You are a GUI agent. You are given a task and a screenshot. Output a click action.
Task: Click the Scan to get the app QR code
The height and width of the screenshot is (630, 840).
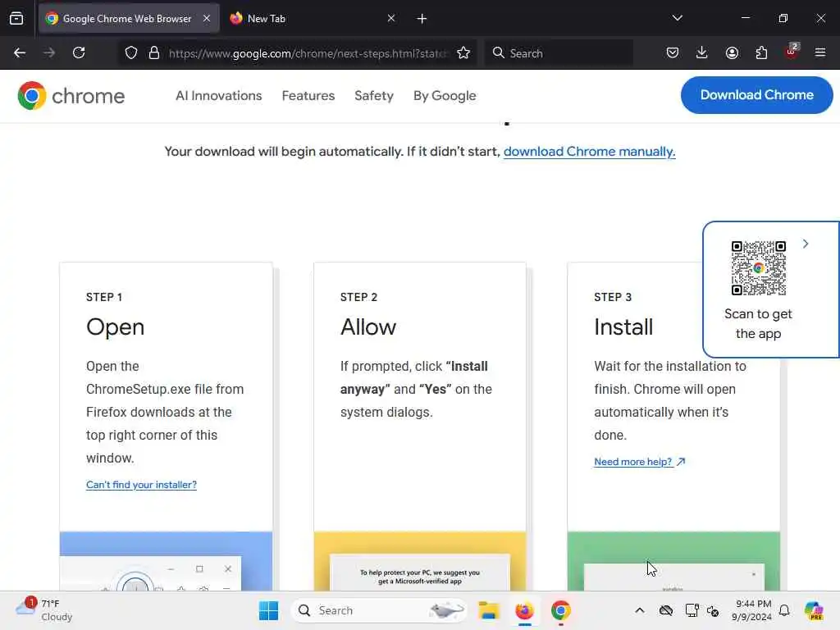[x=758, y=268]
